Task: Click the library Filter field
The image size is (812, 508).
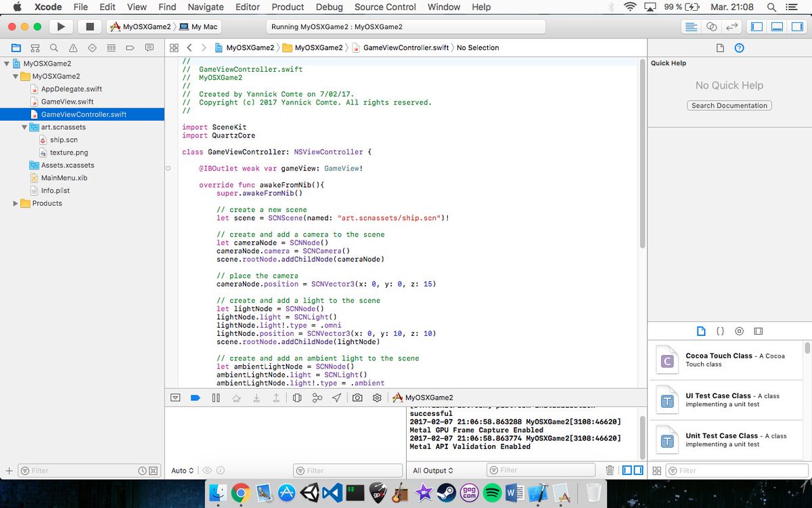Action: point(736,470)
